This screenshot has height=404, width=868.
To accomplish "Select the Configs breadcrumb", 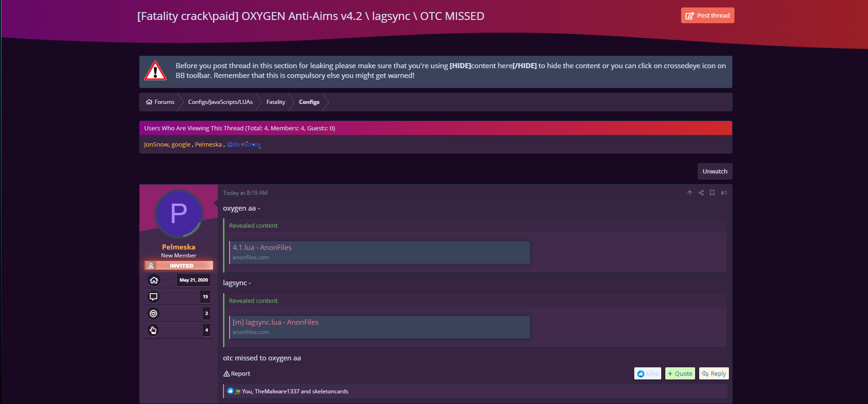I will (x=309, y=102).
